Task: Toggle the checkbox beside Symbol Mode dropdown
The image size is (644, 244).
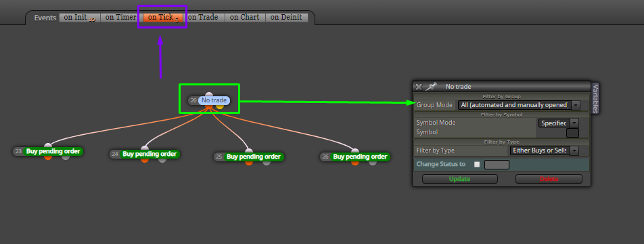Action: (584, 123)
